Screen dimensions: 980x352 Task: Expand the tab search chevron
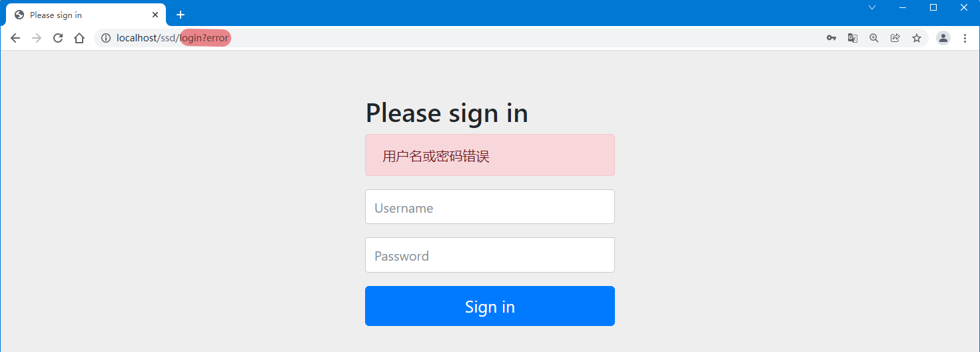point(872,7)
